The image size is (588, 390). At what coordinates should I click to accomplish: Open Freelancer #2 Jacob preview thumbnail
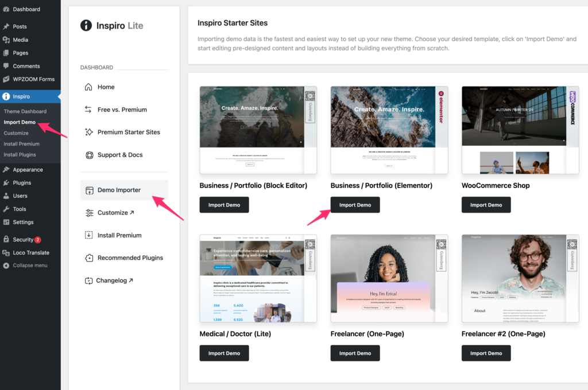[520, 278]
